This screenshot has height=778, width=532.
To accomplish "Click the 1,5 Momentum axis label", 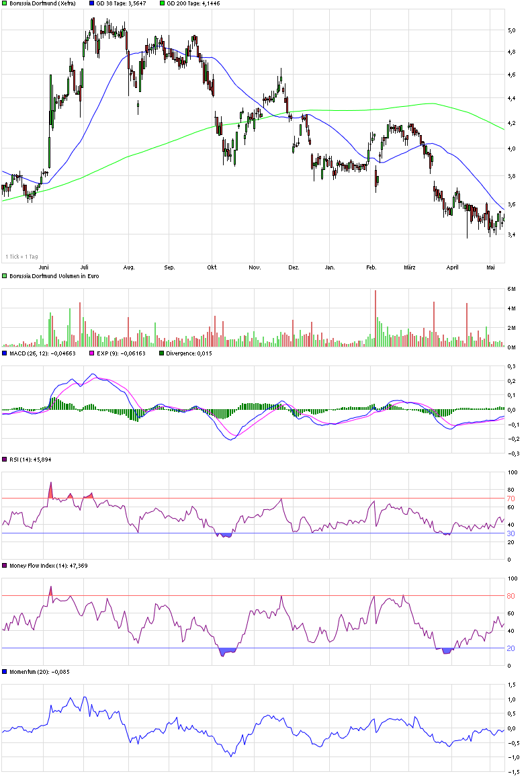I will pos(512,685).
